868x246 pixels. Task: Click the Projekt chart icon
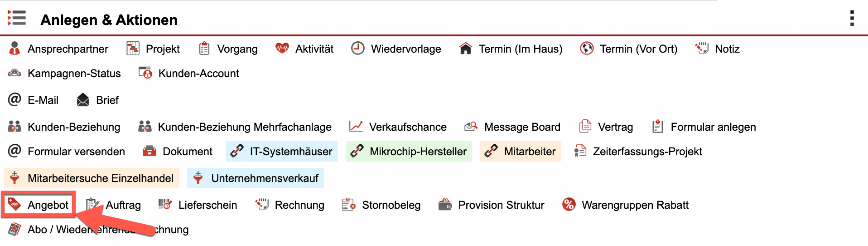(133, 49)
